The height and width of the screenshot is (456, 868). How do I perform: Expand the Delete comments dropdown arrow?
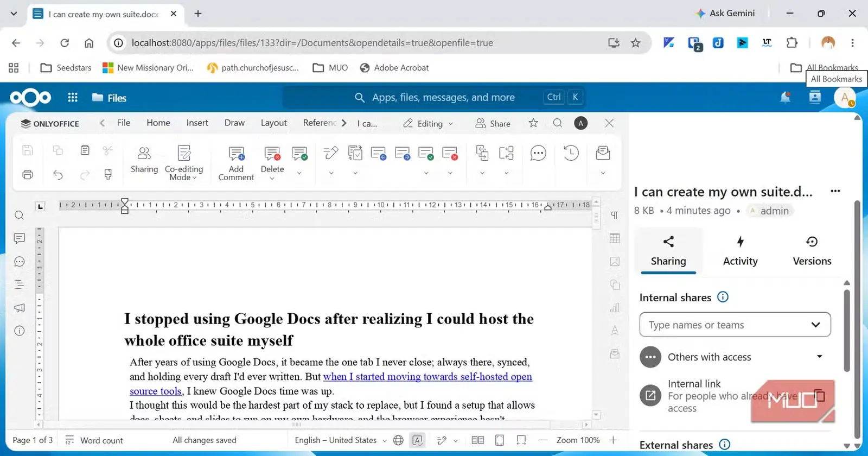272,178
